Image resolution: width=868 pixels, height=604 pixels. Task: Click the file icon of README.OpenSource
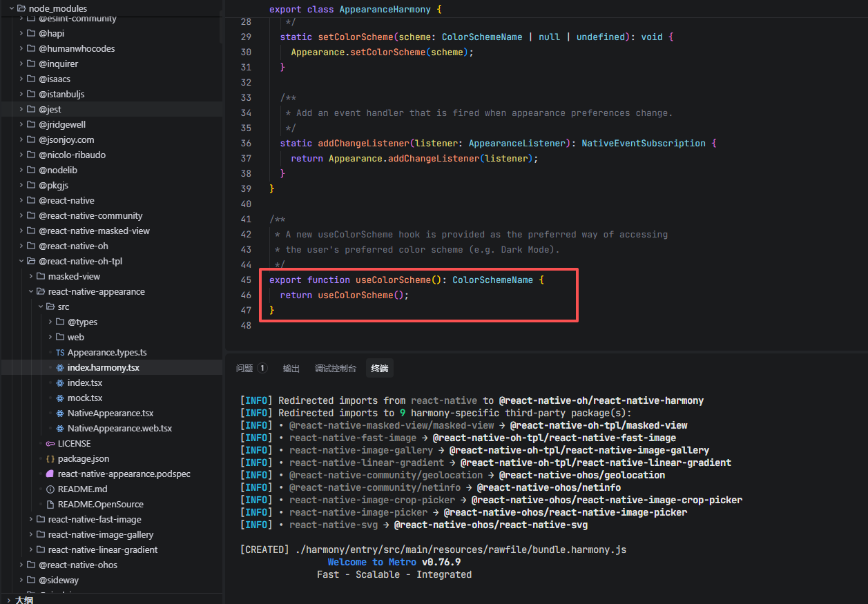click(x=50, y=504)
